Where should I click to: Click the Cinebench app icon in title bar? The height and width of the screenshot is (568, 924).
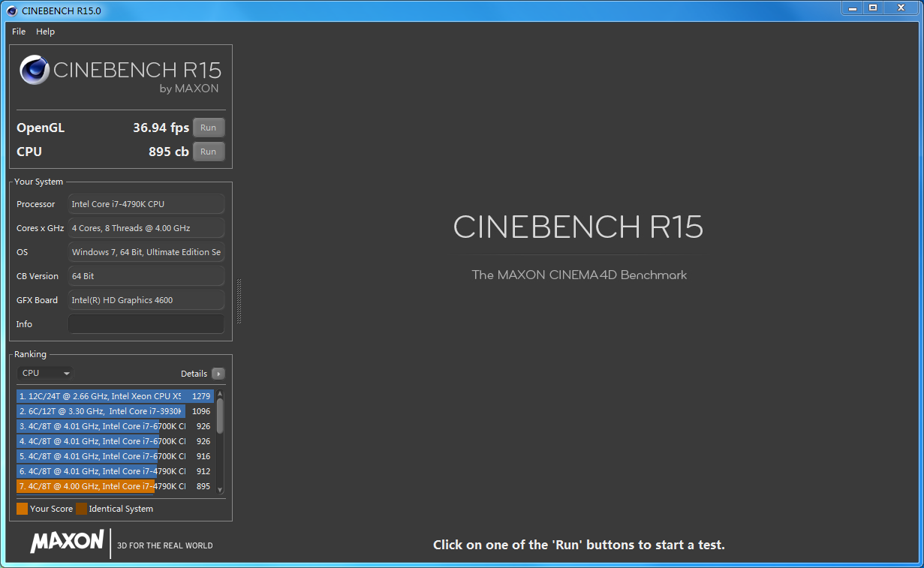pos(11,11)
